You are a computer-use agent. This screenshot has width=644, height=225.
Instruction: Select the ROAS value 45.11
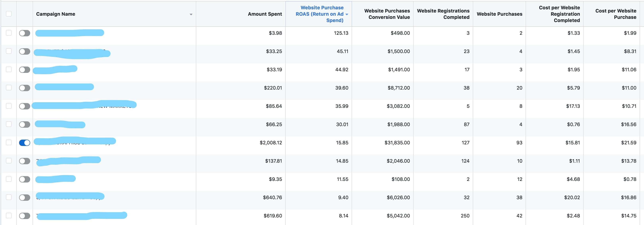(342, 51)
